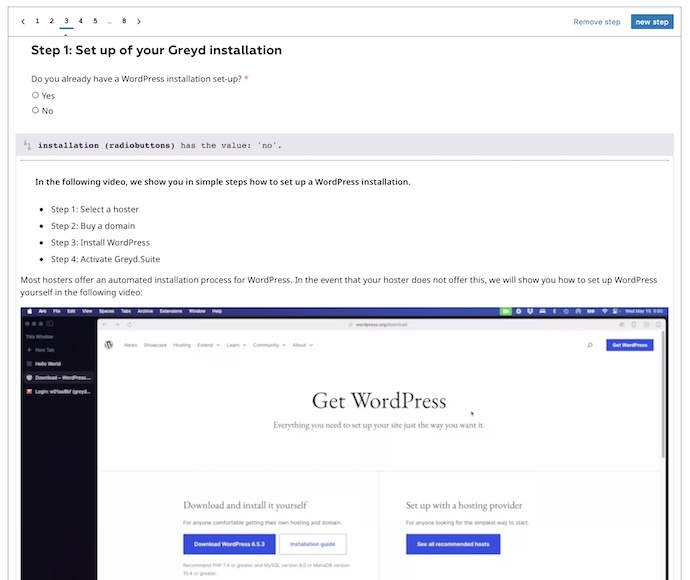Switch to step page 4

coord(81,21)
